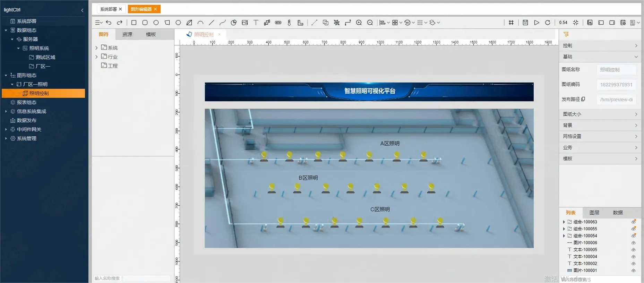Insert an image with the picture tool
The width and height of the screenshot is (644, 283).
[x=245, y=23]
